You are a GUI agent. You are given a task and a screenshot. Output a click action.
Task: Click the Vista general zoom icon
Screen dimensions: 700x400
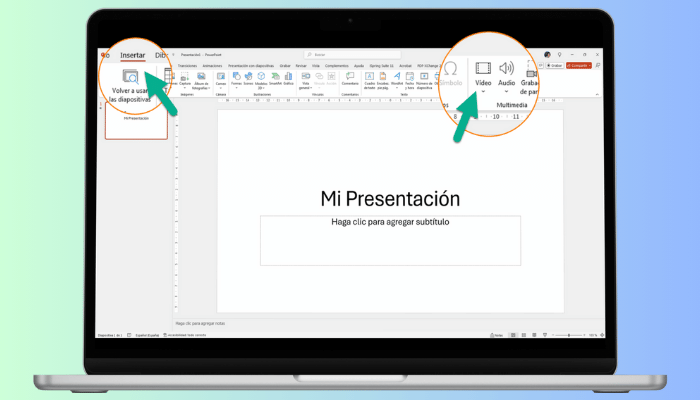(305, 76)
